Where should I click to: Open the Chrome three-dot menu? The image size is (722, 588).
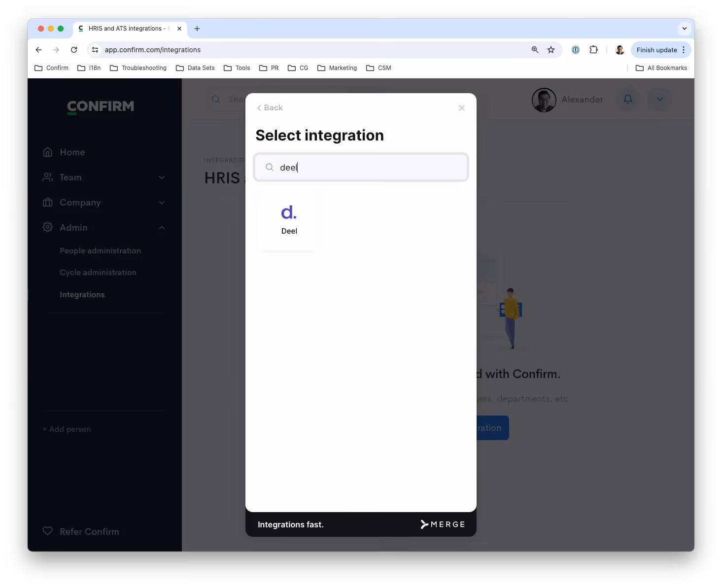[x=684, y=50]
